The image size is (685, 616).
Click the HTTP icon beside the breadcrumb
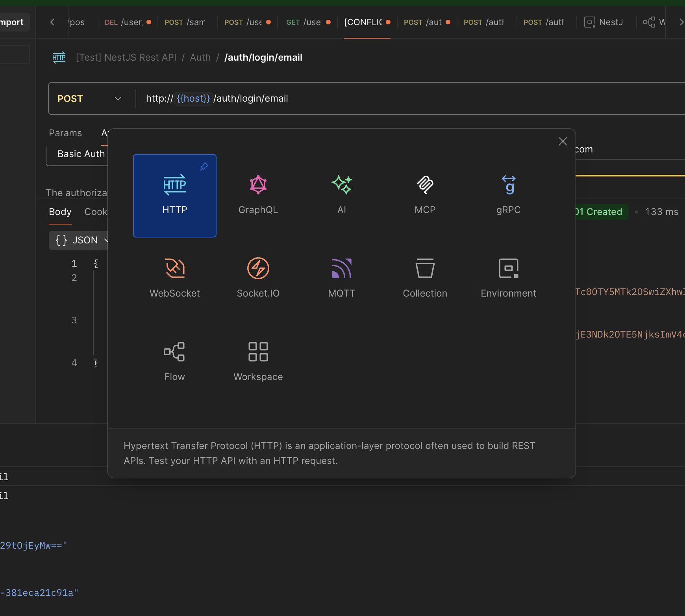tap(59, 58)
